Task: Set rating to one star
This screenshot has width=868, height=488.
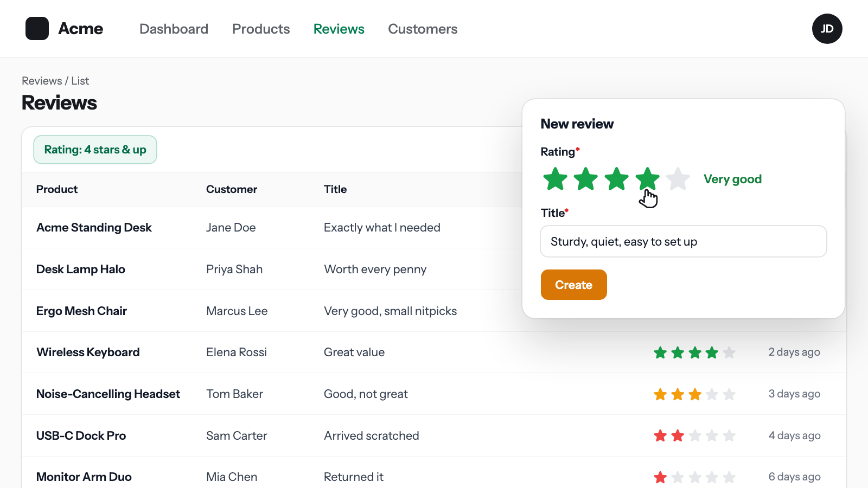Action: [x=555, y=179]
